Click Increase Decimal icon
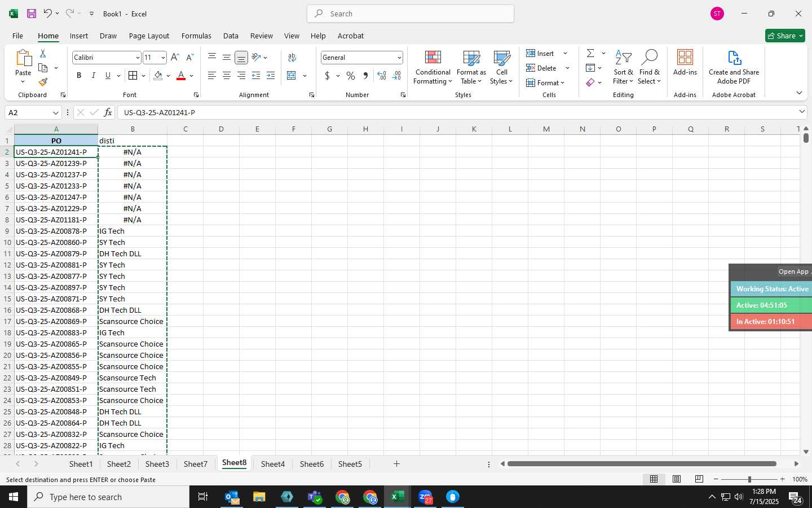The height and width of the screenshot is (508, 812). [x=382, y=76]
